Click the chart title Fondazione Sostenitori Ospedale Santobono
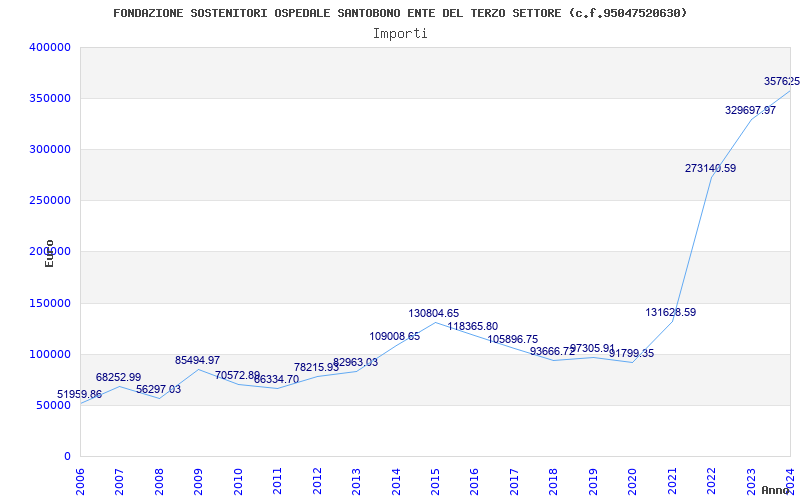 click(x=400, y=13)
